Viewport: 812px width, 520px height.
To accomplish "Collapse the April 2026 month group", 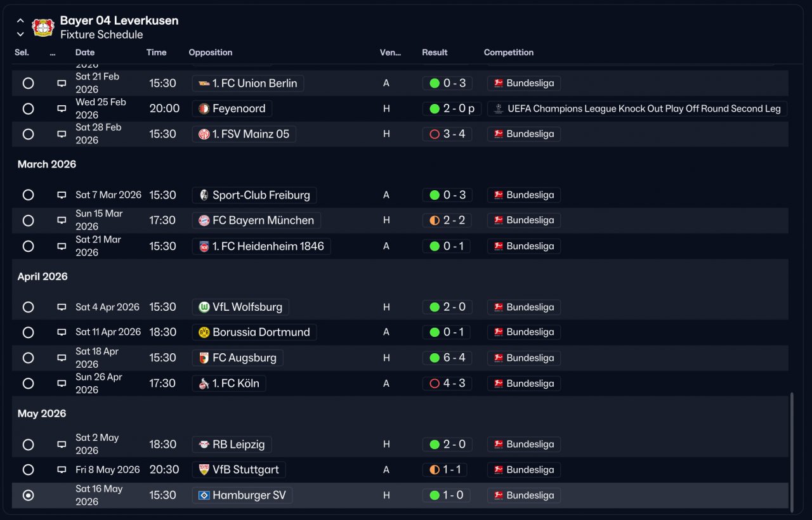I will (43, 276).
